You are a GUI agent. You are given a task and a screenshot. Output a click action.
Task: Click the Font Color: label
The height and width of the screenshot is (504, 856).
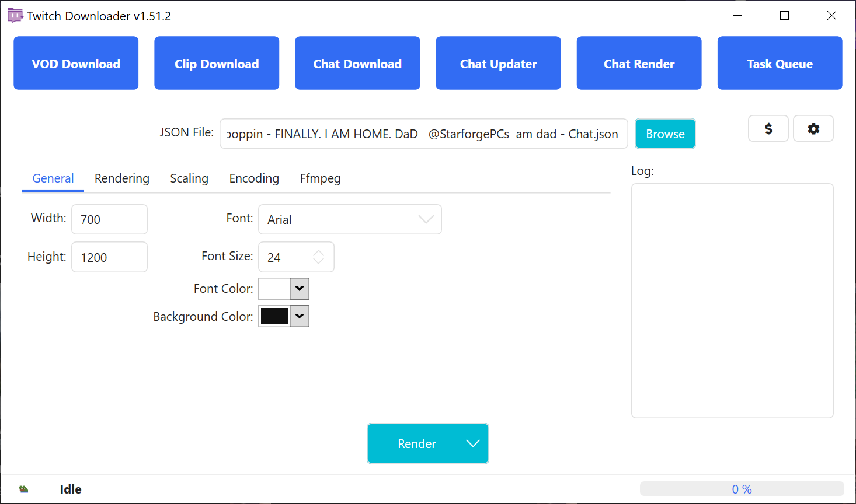[224, 289]
